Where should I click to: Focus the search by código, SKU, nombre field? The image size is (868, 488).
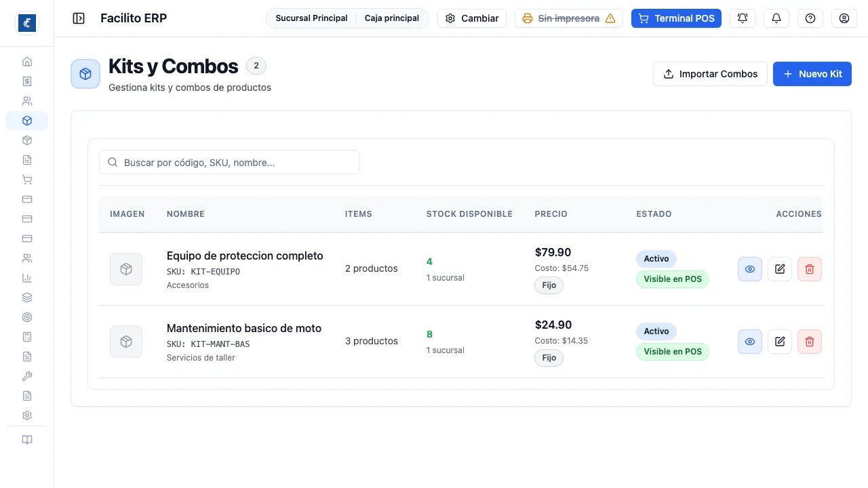(229, 162)
